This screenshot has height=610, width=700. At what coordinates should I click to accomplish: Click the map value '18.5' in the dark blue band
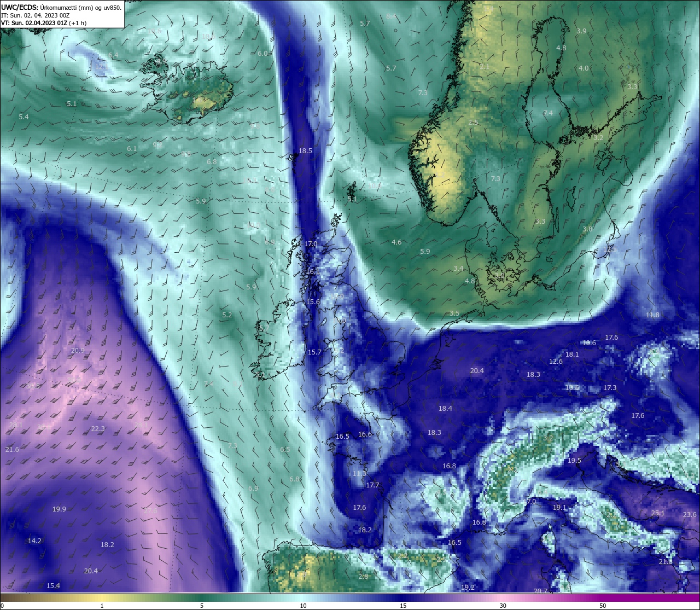305,150
